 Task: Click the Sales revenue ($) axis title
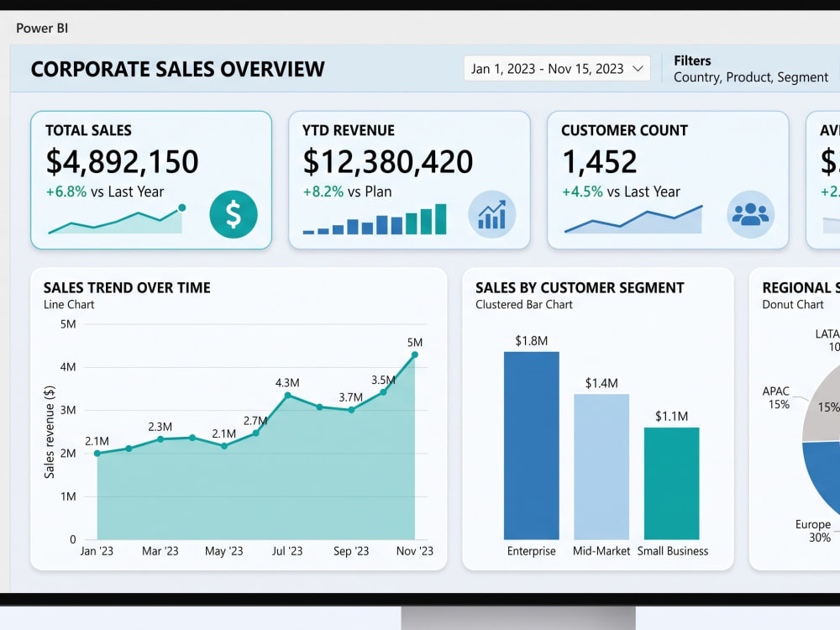point(50,432)
